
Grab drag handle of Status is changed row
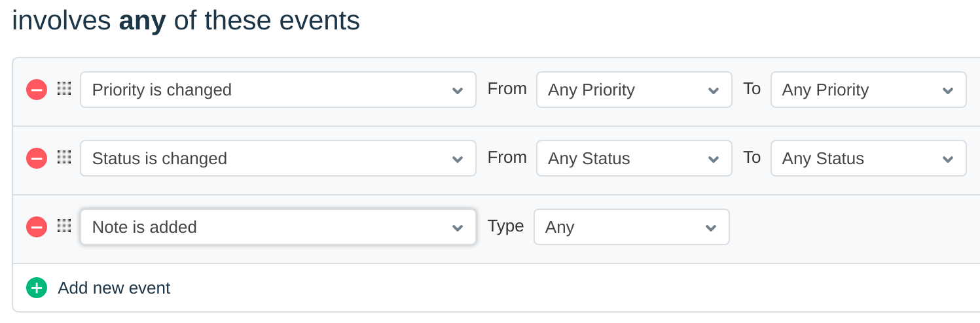64,158
